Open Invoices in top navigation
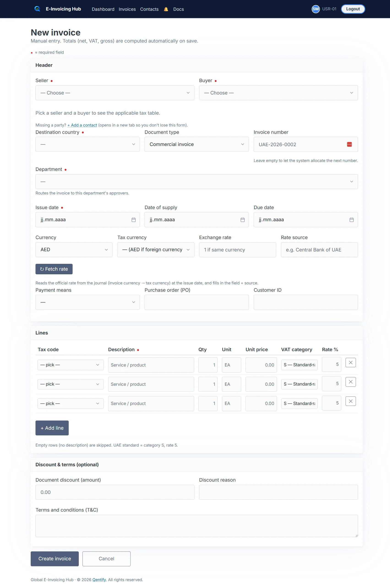This screenshot has width=390, height=588. click(127, 9)
